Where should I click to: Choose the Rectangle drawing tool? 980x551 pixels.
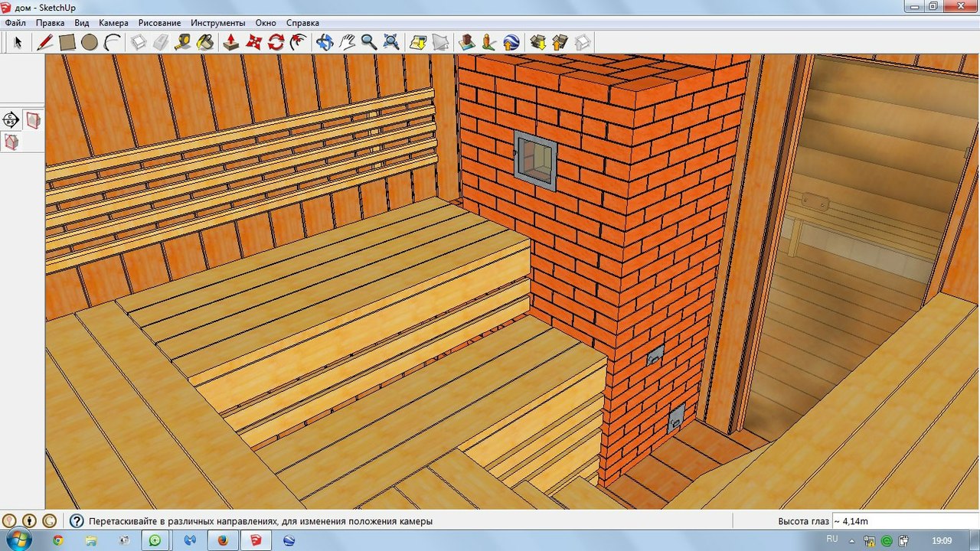click(x=67, y=42)
